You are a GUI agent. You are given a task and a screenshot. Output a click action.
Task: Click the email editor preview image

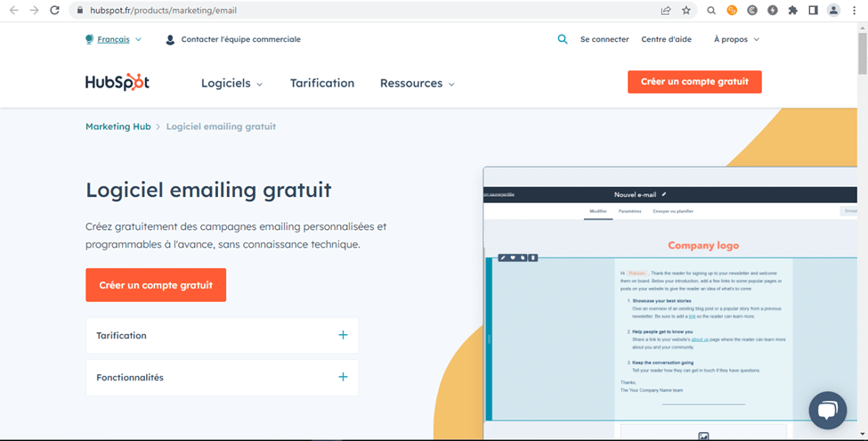[x=669, y=304]
